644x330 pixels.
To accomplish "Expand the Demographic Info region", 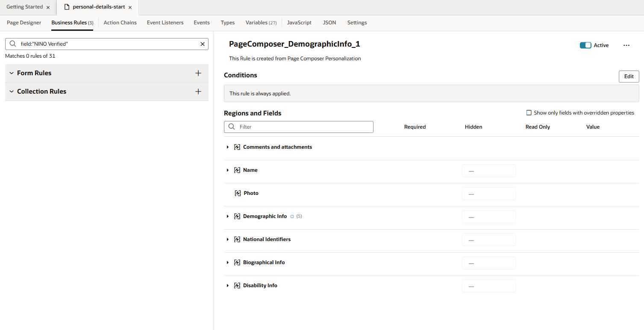I will click(227, 216).
